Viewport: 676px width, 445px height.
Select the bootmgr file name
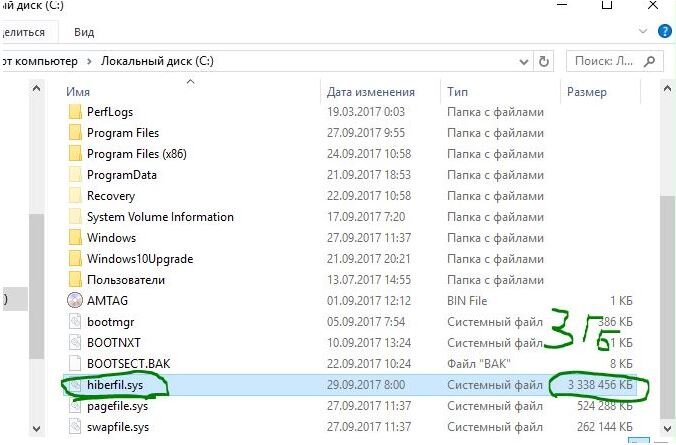[110, 322]
